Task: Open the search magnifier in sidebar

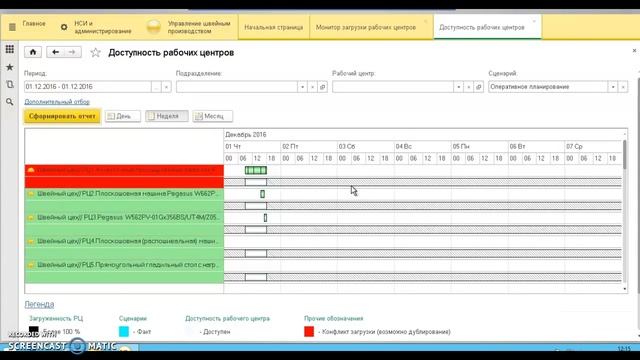Action: (x=9, y=102)
